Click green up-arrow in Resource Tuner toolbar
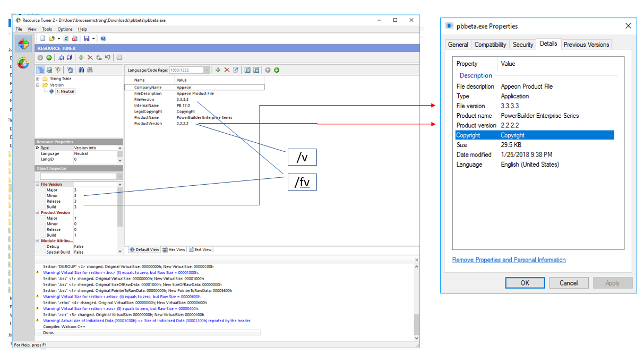The image size is (644, 363). point(49,57)
